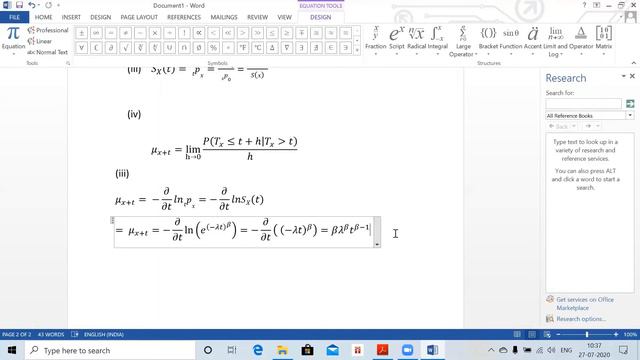Viewport: 640px width, 360px height.
Task: Insert the percent symbol
Action: [213, 48]
